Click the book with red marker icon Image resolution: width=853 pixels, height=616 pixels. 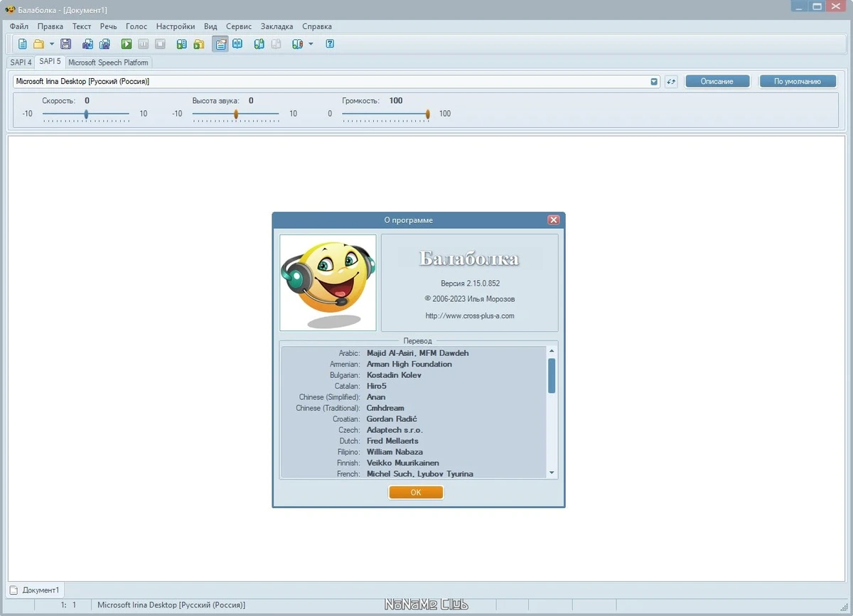coord(298,44)
